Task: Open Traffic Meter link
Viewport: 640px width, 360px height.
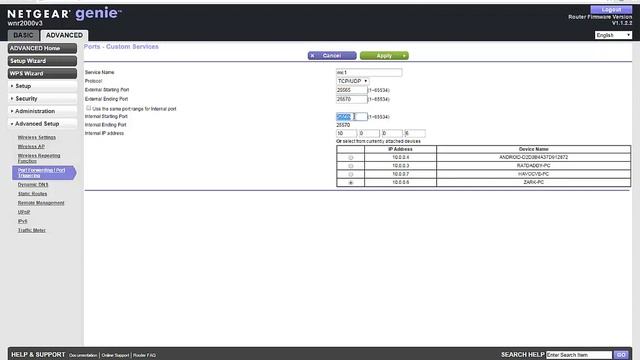Action: [31, 230]
